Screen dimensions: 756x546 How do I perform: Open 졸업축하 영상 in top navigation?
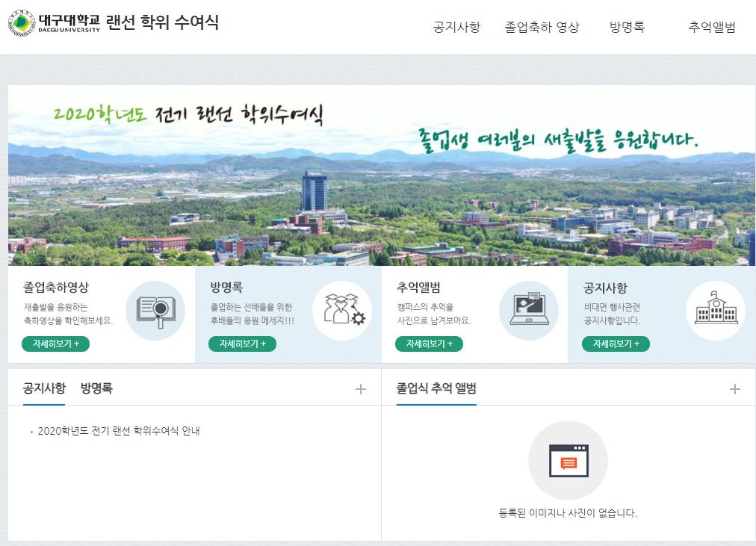542,27
